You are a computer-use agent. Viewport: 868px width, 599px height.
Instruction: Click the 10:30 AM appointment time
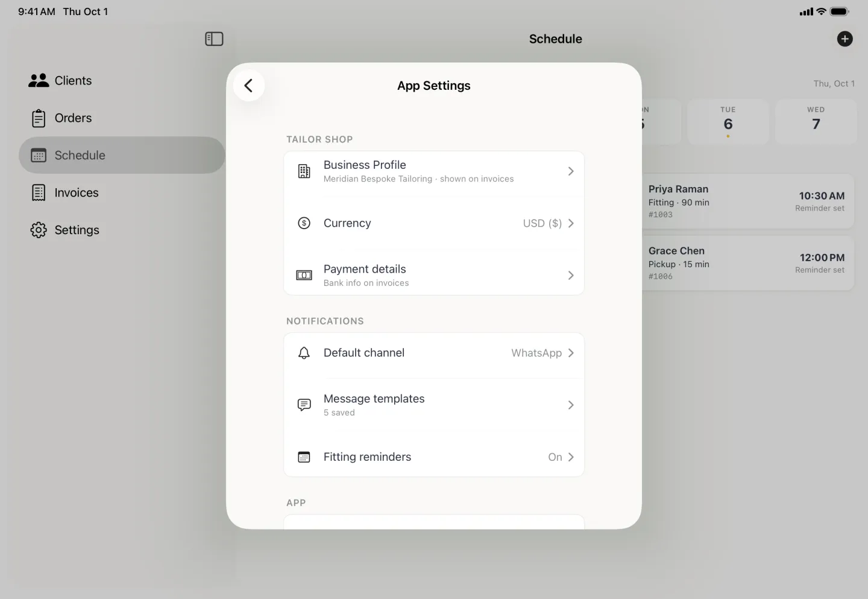coord(822,196)
